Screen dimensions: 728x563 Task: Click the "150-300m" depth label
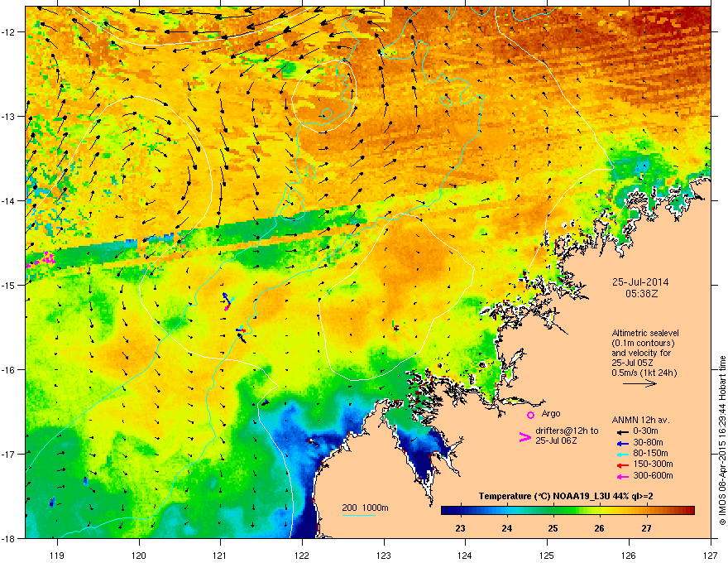653,464
